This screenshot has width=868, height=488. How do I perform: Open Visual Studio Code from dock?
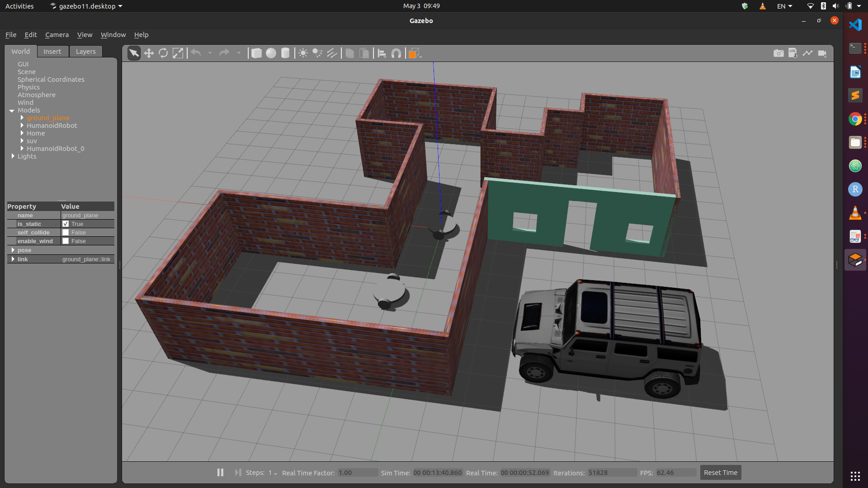pos(855,25)
